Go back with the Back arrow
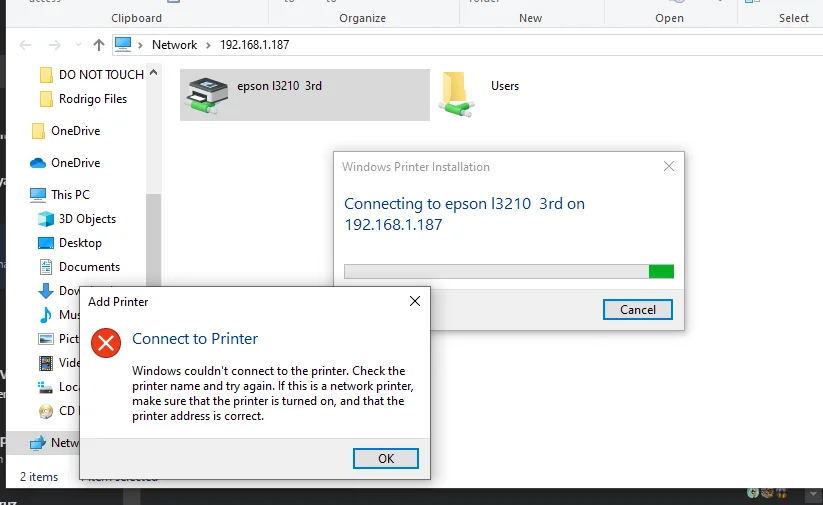The height and width of the screenshot is (505, 823). pyautogui.click(x=25, y=45)
